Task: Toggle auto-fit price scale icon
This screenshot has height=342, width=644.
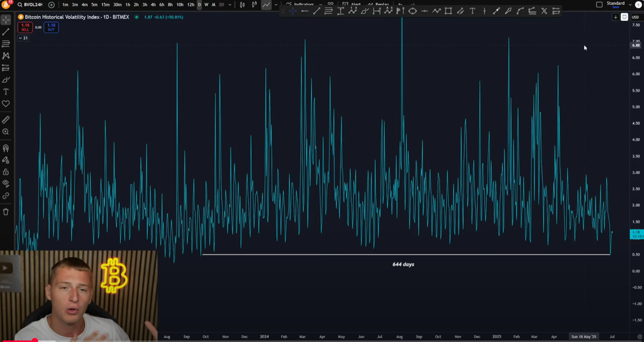Action: tap(624, 17)
